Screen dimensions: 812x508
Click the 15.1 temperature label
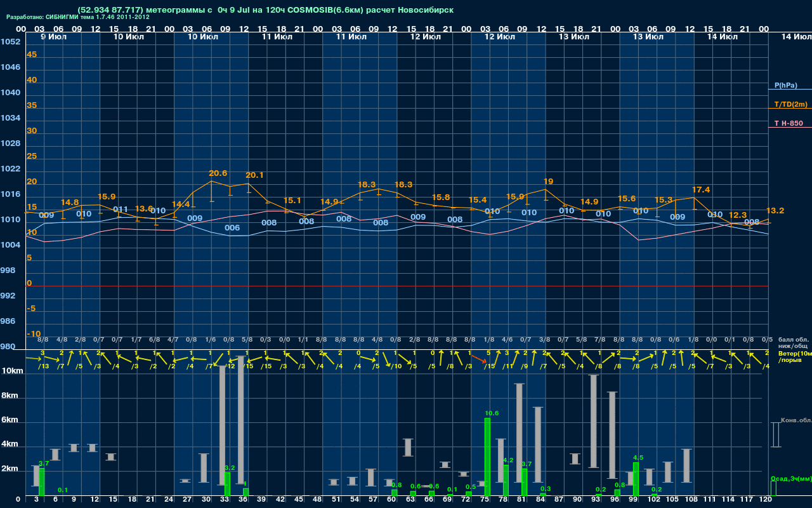click(x=292, y=200)
